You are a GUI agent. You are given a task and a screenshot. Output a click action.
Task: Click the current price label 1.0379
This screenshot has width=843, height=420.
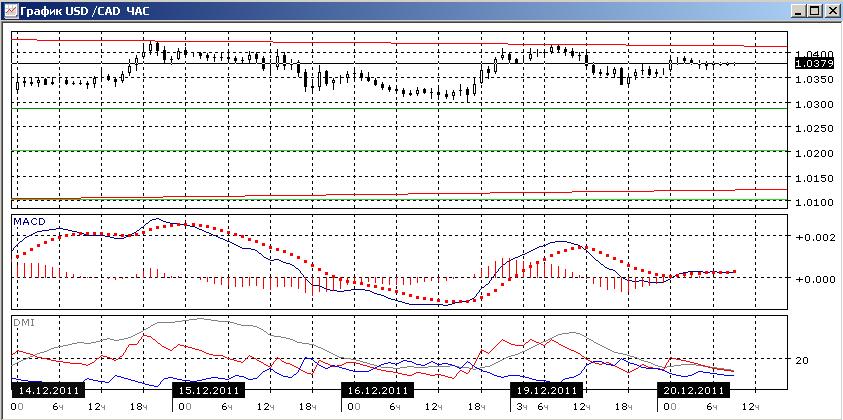(813, 63)
